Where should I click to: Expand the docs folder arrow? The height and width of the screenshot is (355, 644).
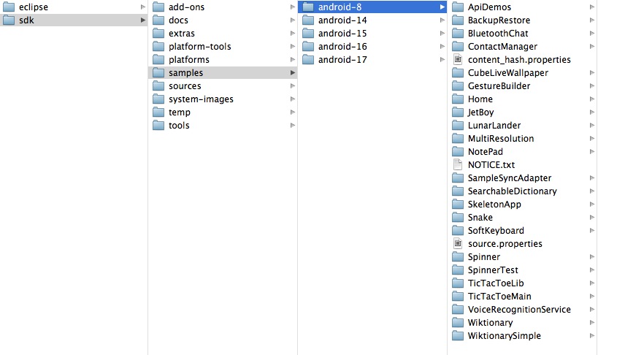coord(293,20)
